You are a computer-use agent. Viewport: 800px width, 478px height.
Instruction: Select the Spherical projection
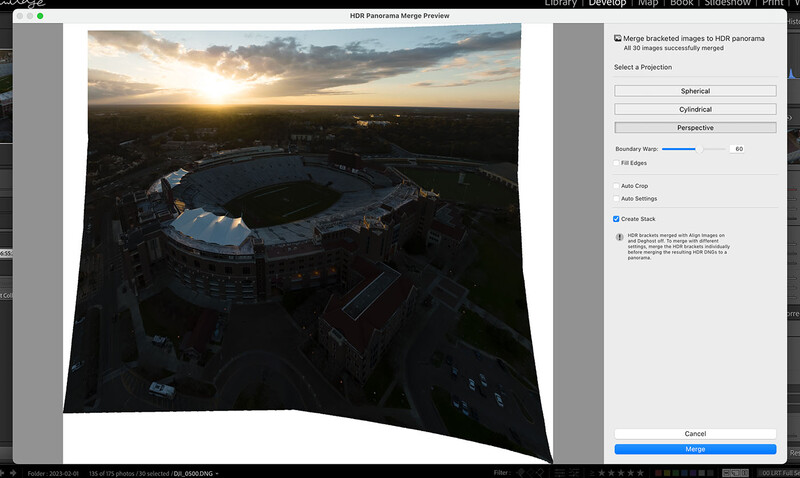point(695,91)
